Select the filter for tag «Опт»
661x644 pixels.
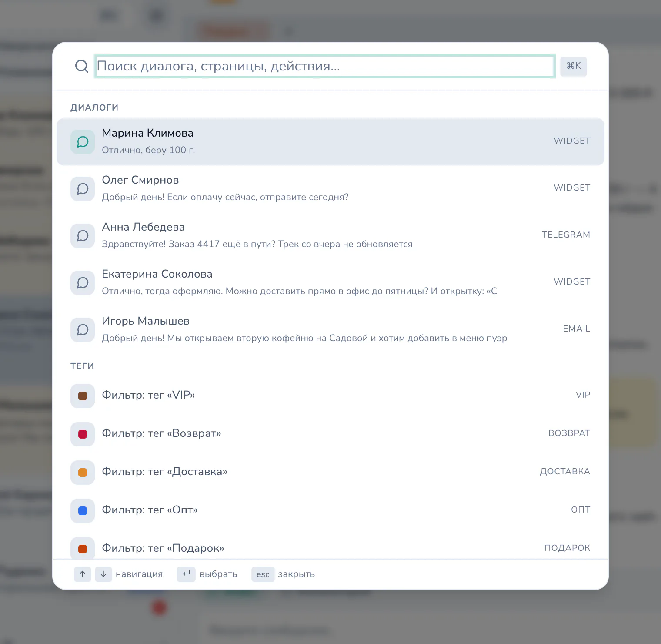pyautogui.click(x=330, y=510)
